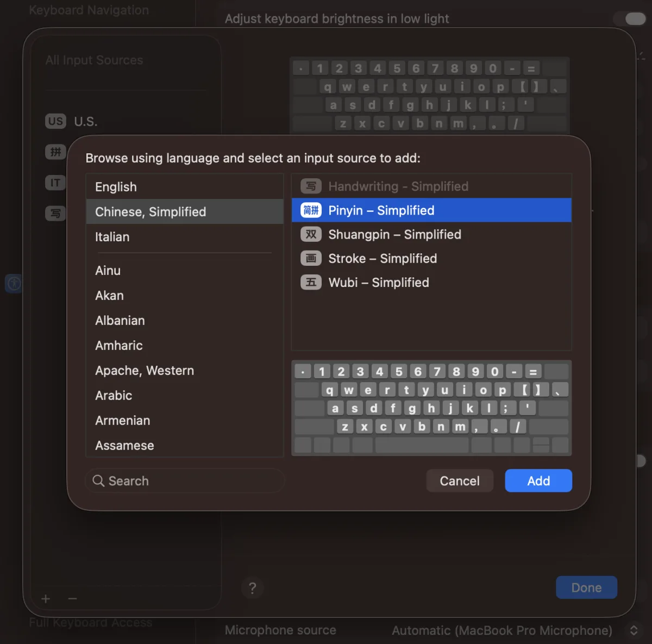
Task: Toggle Adjust keyboard brightness in low light
Action: [629, 19]
